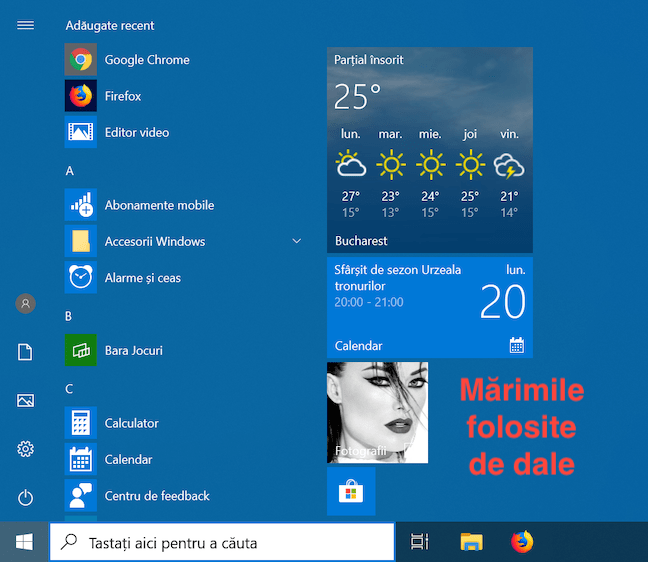
Task: Click the user account icon
Action: pyautogui.click(x=26, y=303)
